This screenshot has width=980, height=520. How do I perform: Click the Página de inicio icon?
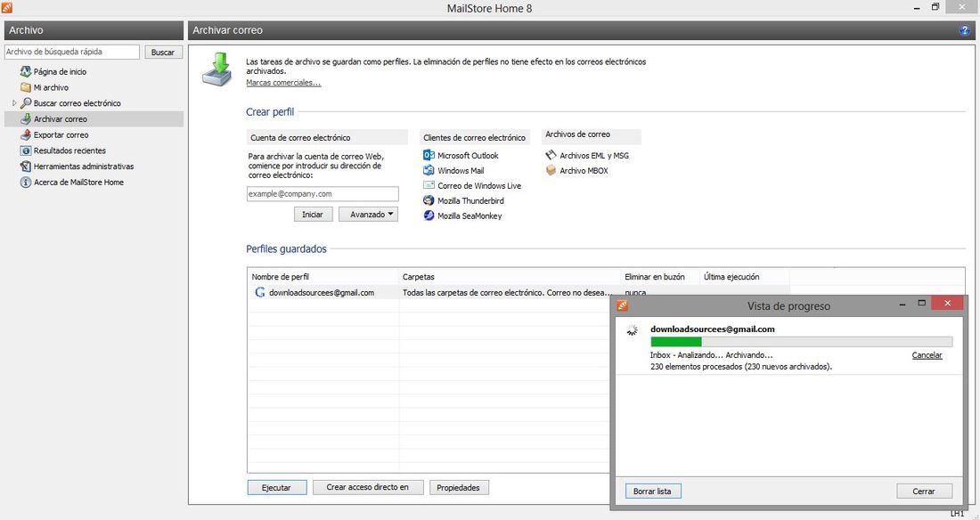pos(26,71)
